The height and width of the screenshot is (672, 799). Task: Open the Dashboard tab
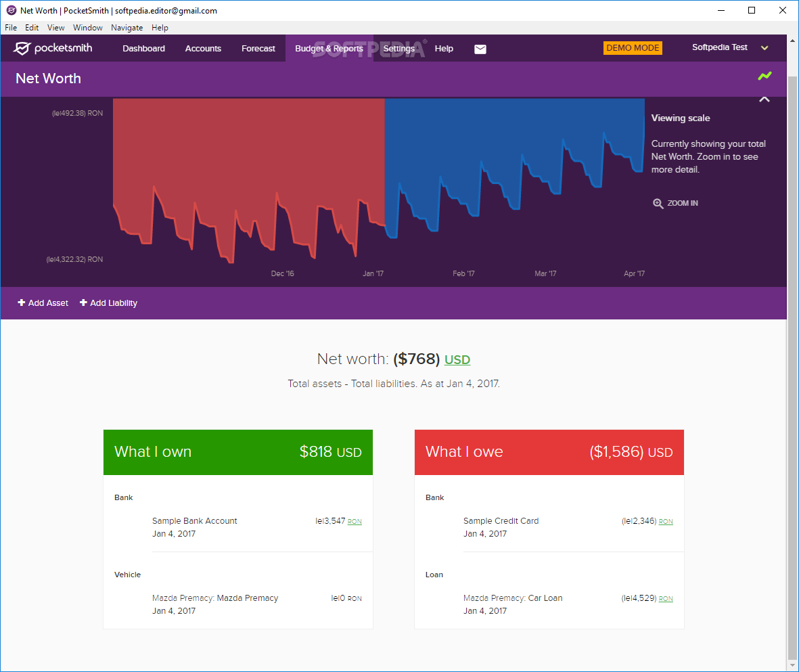[x=143, y=49]
